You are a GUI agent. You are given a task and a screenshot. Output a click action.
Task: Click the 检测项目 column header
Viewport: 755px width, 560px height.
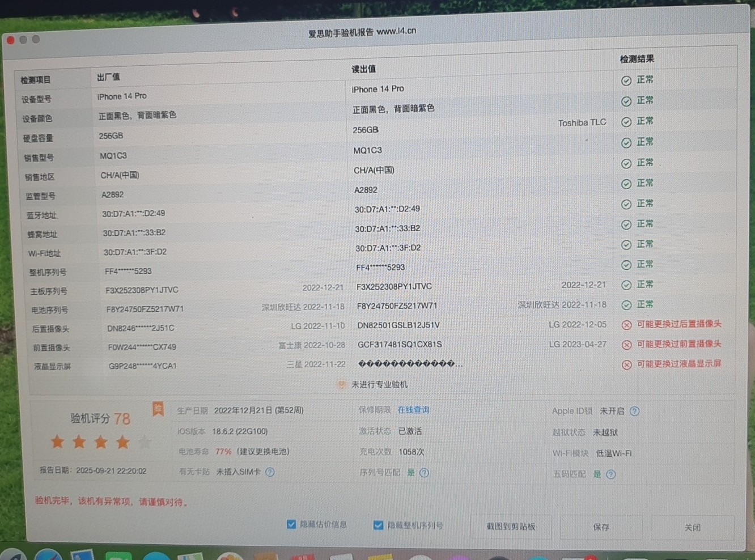(36, 80)
